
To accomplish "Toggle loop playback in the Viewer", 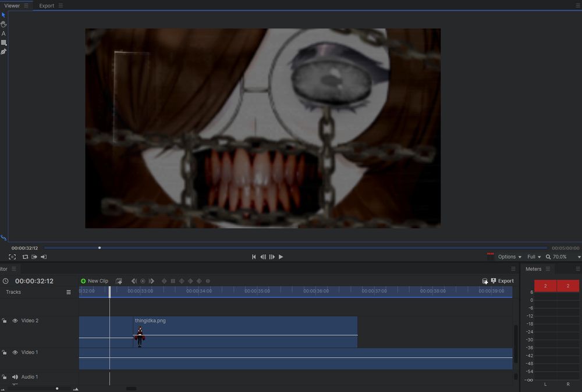I will pos(25,256).
